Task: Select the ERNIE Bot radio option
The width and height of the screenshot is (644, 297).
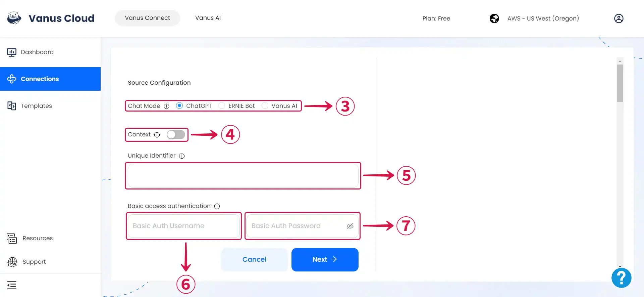Action: [x=222, y=106]
